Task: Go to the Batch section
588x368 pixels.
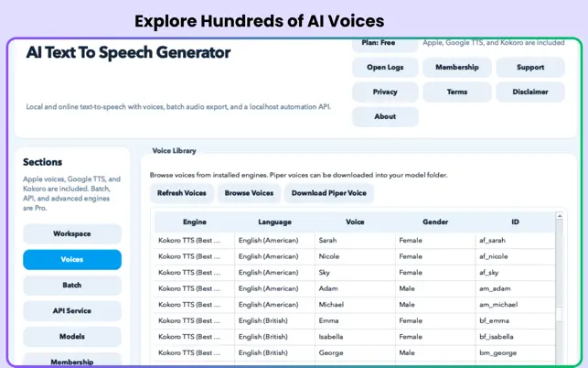Action: (72, 285)
